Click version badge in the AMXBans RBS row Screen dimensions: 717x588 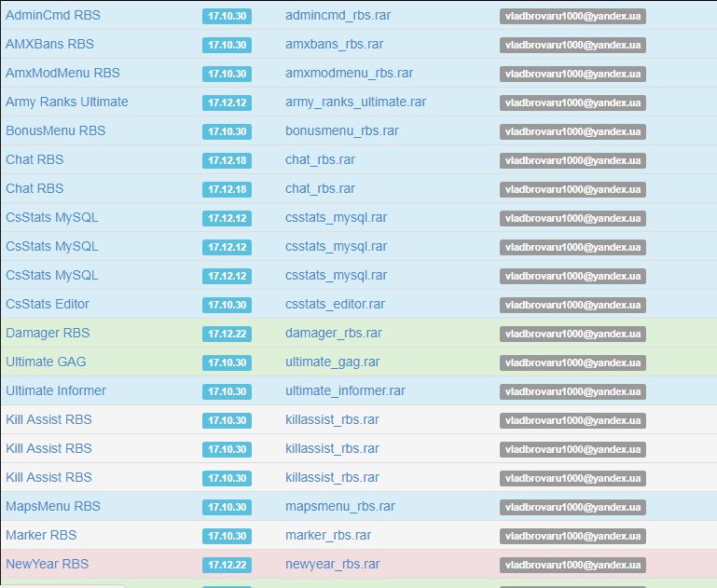227,45
